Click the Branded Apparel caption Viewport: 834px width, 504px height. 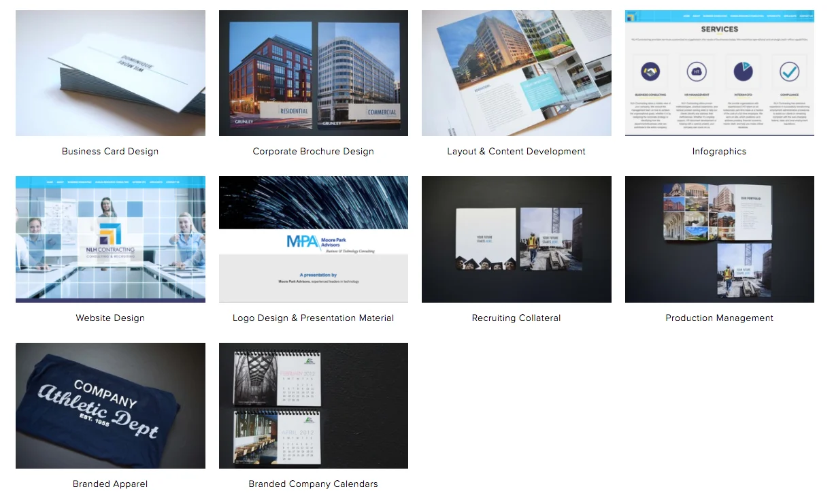[110, 484]
